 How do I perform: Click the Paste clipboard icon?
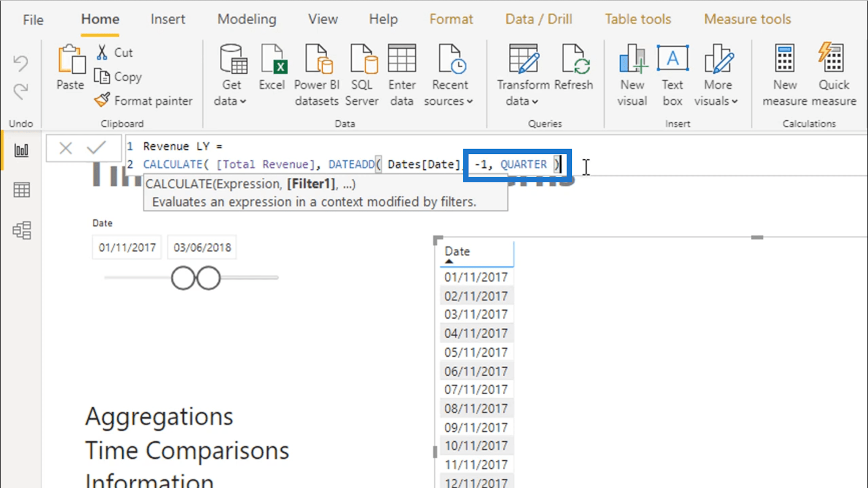pos(71,60)
